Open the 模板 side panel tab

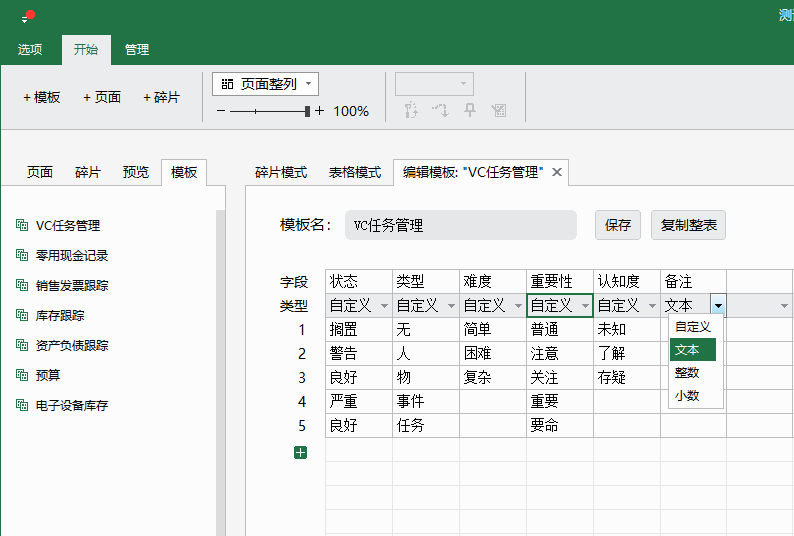click(184, 172)
